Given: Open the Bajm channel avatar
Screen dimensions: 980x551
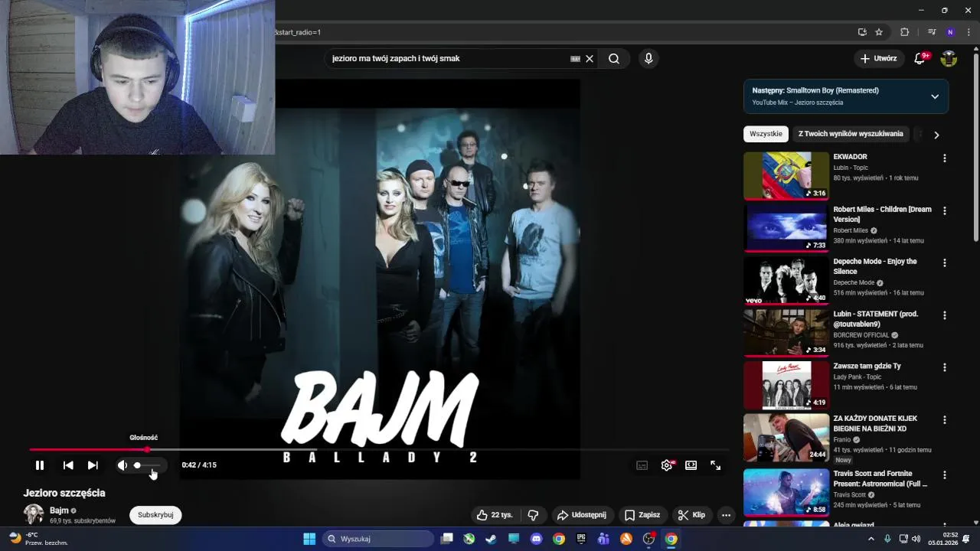Looking at the screenshot, I should tap(34, 514).
